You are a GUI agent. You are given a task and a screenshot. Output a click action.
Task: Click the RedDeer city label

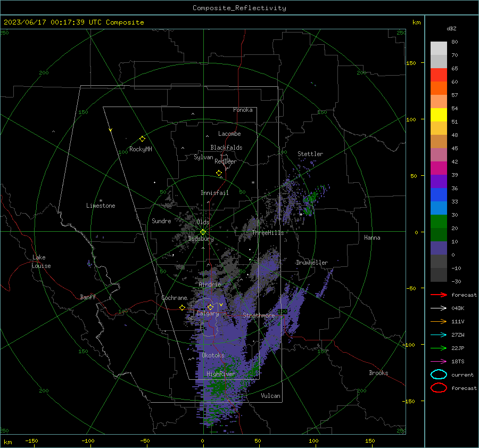coord(226,161)
